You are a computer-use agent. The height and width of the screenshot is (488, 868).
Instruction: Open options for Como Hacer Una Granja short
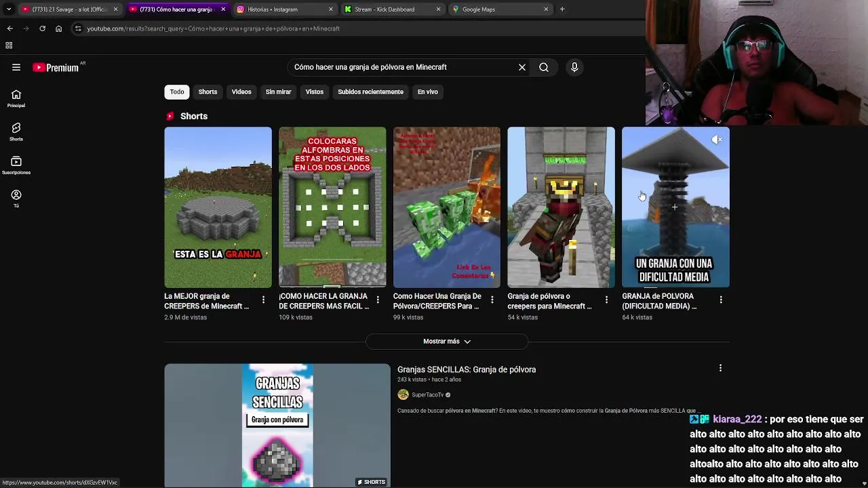coord(492,300)
